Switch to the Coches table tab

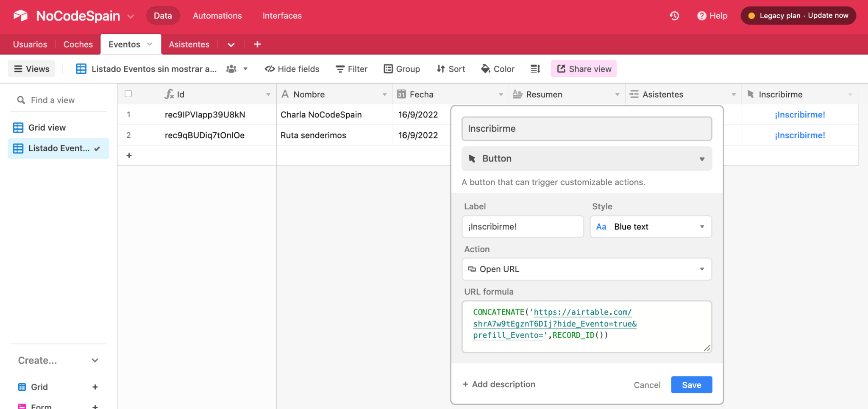click(x=78, y=44)
